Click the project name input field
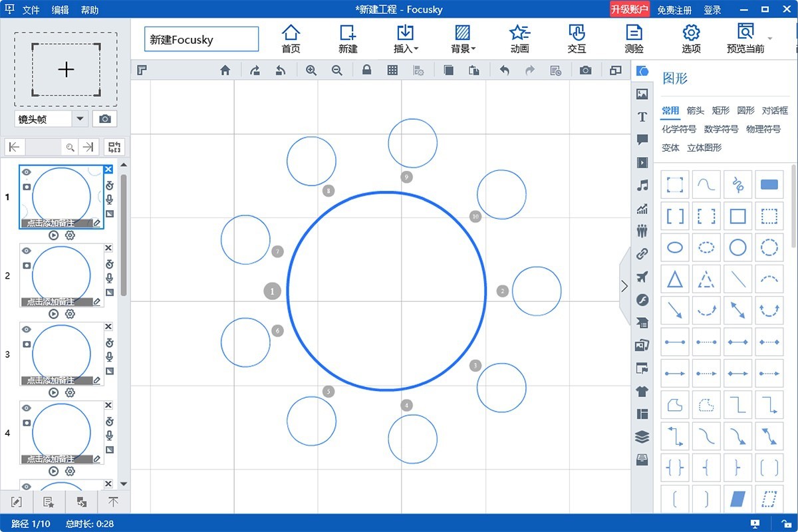Screen dimensions: 798x532 pyautogui.click(x=201, y=39)
